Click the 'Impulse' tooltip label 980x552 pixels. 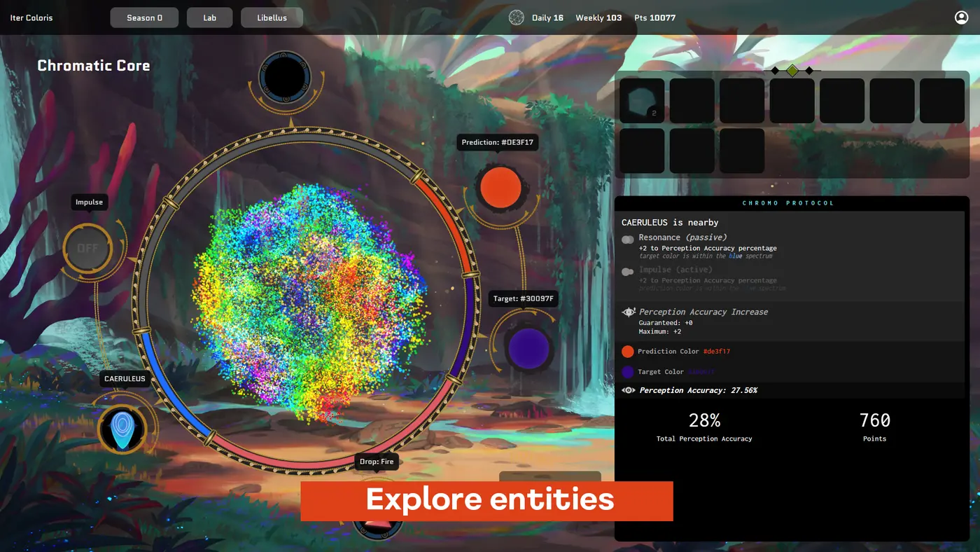pyautogui.click(x=89, y=202)
